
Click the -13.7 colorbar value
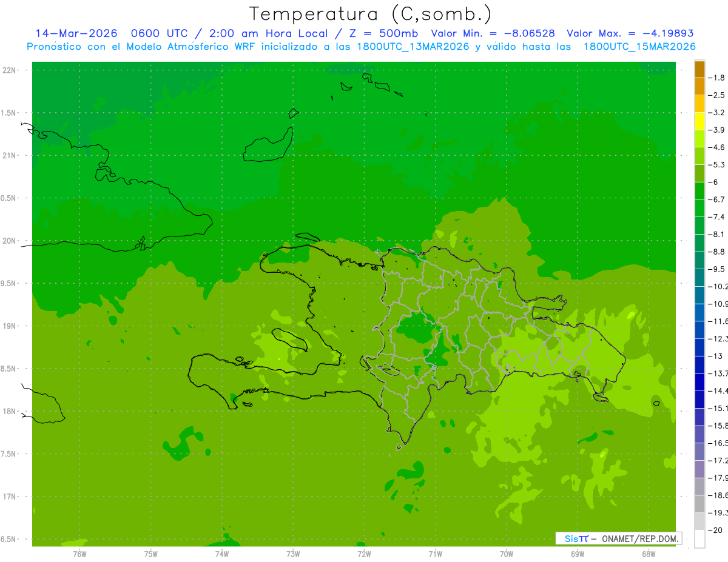(x=718, y=373)
